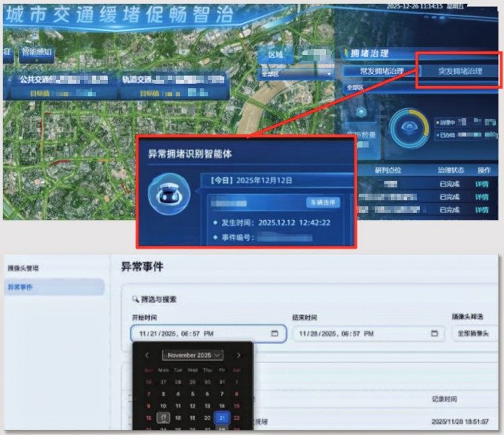The image size is (504, 435).
Task: Go to the previous month in the date picker
Action: [147, 355]
